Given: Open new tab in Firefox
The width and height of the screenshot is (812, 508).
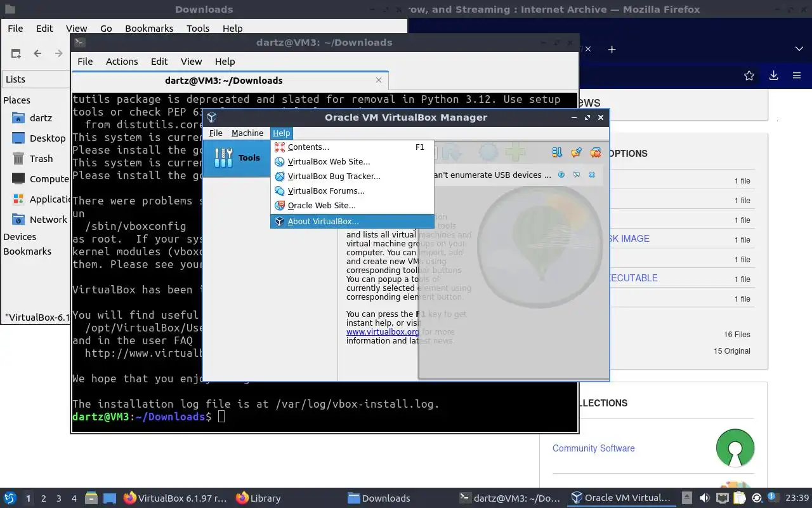Looking at the screenshot, I should tap(612, 49).
